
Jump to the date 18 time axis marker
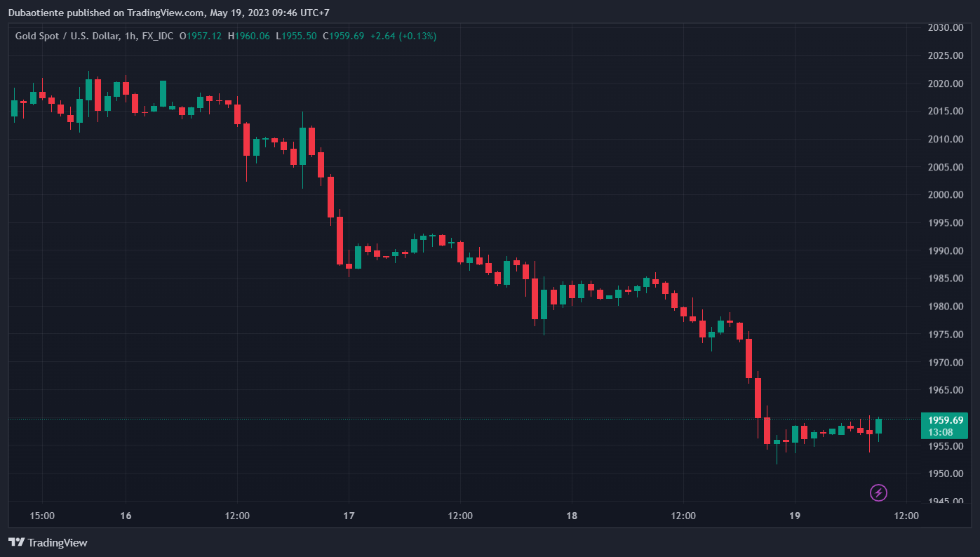click(x=572, y=516)
